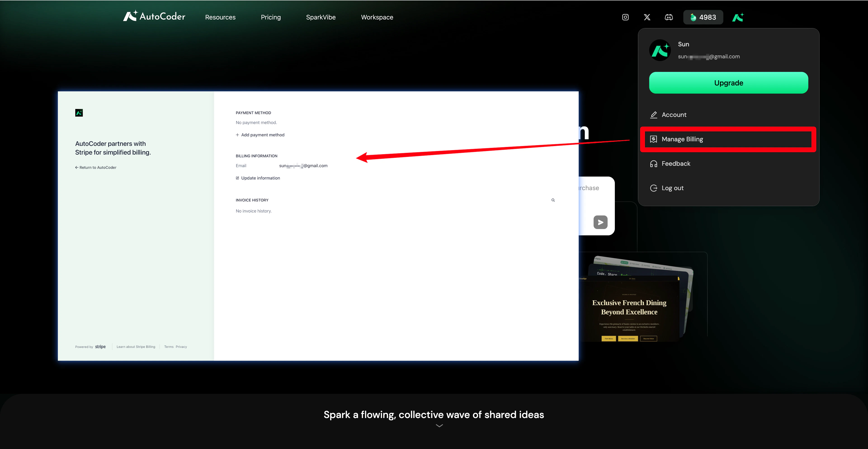Open the Instagram icon link
The width and height of the screenshot is (868, 449).
coord(625,17)
